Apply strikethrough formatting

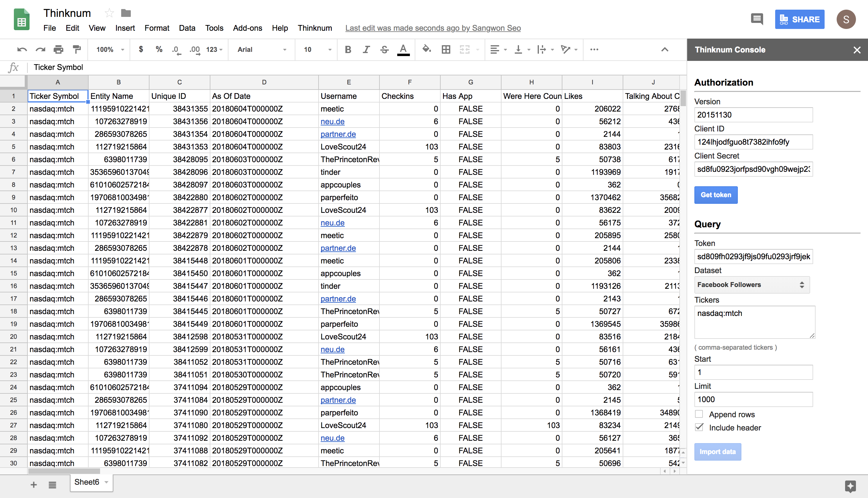pos(384,50)
